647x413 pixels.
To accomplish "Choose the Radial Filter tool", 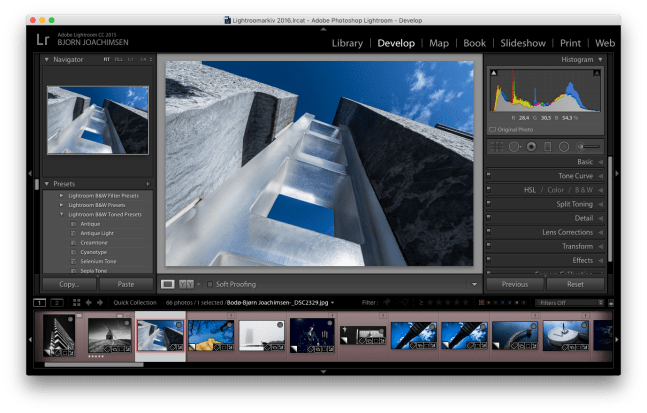I will click(x=564, y=147).
